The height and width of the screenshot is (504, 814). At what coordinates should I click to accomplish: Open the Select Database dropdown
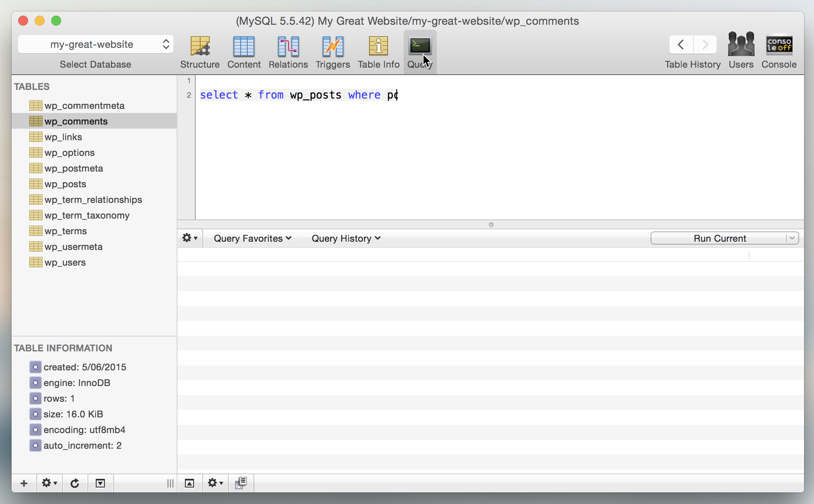96,44
